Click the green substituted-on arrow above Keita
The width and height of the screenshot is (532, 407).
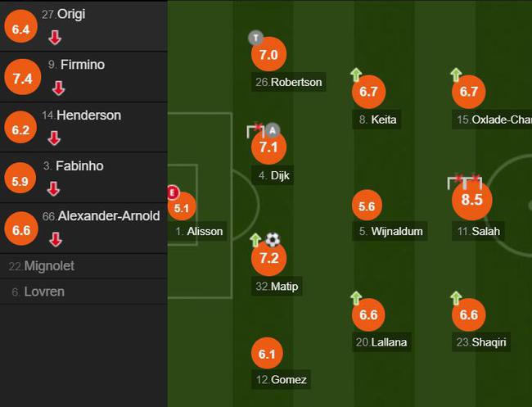point(356,75)
